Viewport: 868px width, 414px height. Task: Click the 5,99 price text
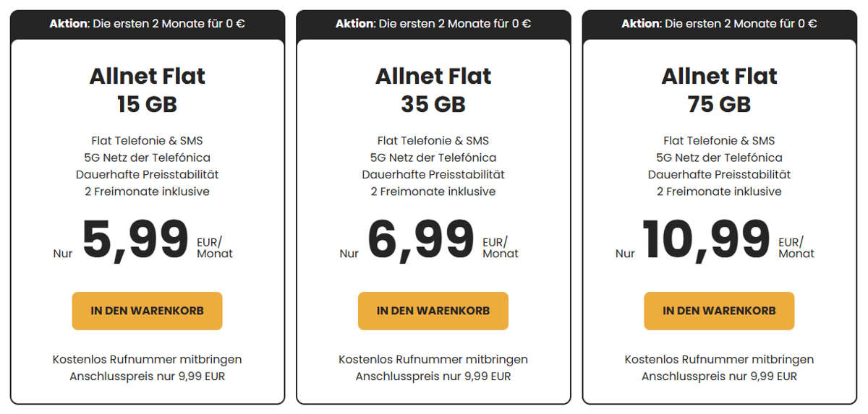(135, 240)
